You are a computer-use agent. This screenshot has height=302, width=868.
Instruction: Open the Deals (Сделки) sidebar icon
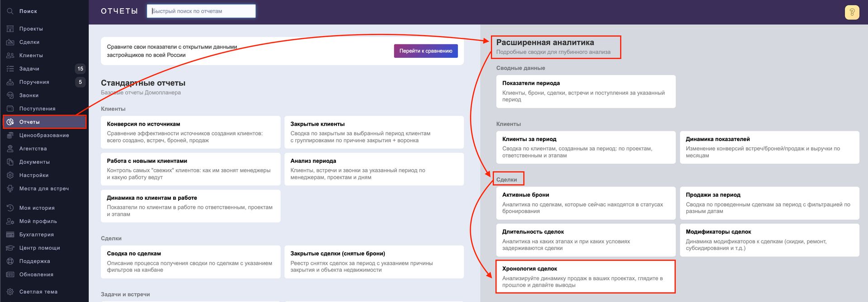coord(10,42)
